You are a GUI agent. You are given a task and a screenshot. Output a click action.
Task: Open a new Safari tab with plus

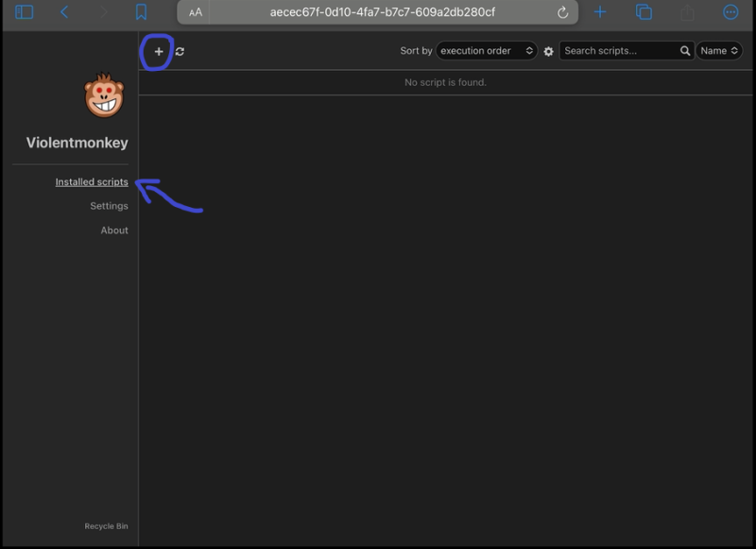tap(600, 12)
